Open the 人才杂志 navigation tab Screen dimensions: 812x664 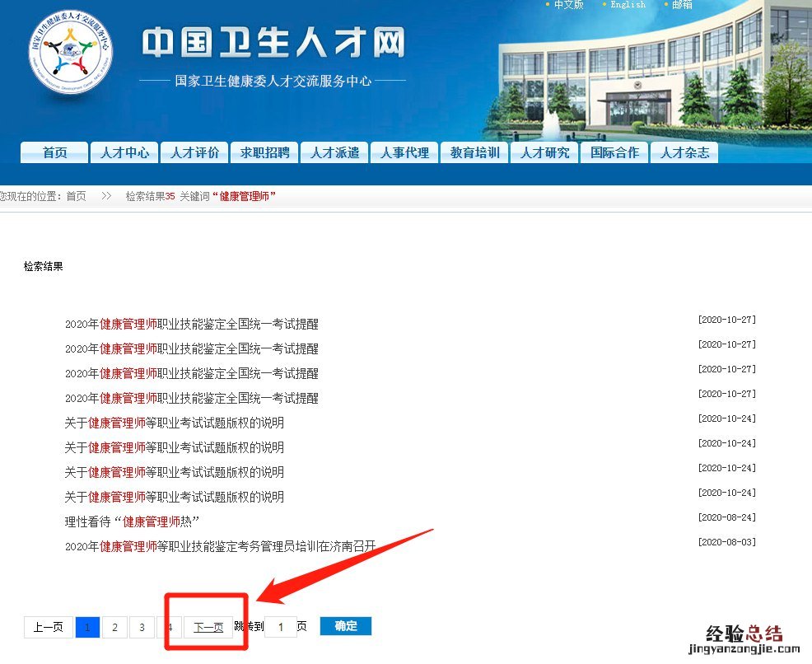684,152
